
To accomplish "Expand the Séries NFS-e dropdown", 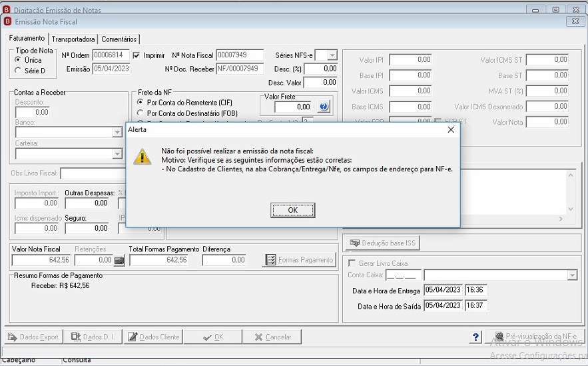I will click(332, 55).
